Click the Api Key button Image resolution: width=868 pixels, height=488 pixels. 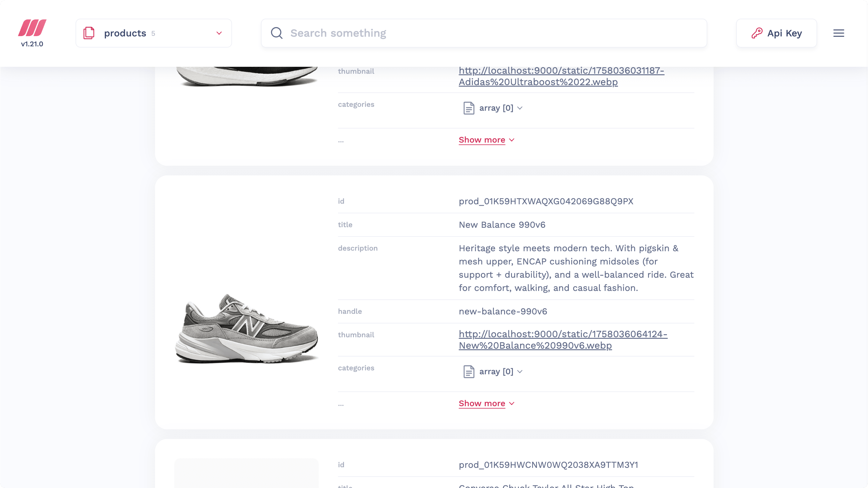[x=776, y=33]
